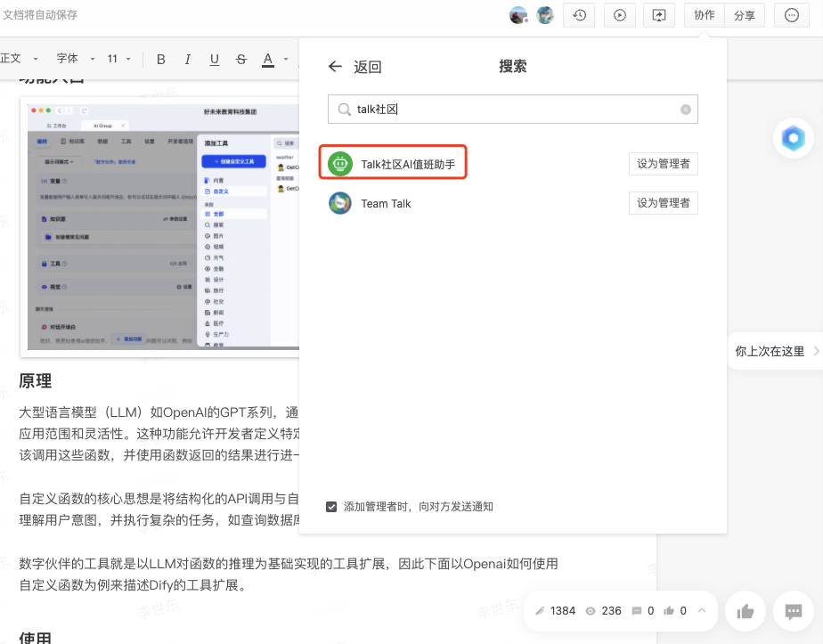Click the view count eye icon
The height and width of the screenshot is (644, 823).
pos(591,611)
